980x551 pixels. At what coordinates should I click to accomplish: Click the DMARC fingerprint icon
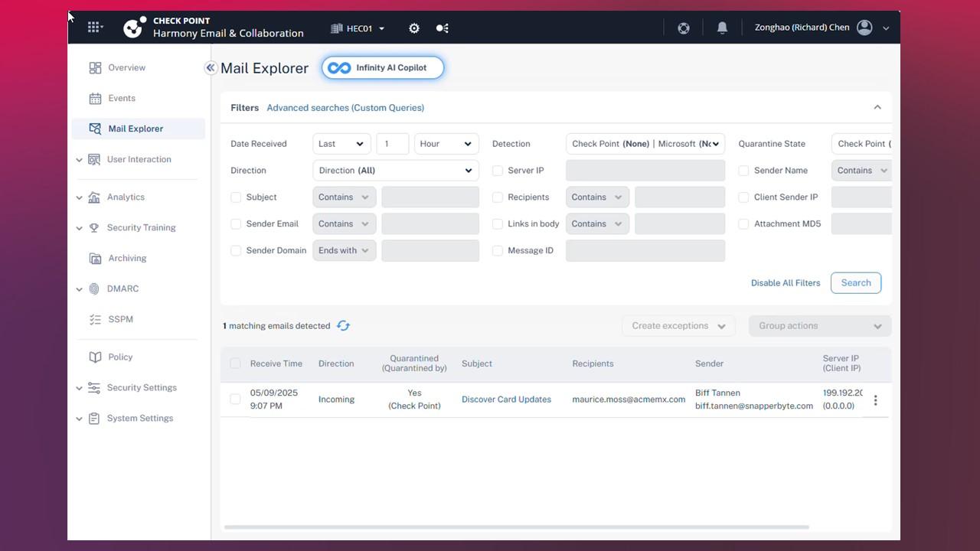coord(94,289)
